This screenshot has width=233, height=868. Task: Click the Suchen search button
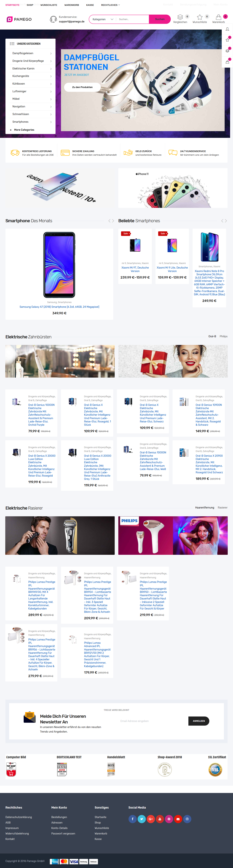(160, 19)
